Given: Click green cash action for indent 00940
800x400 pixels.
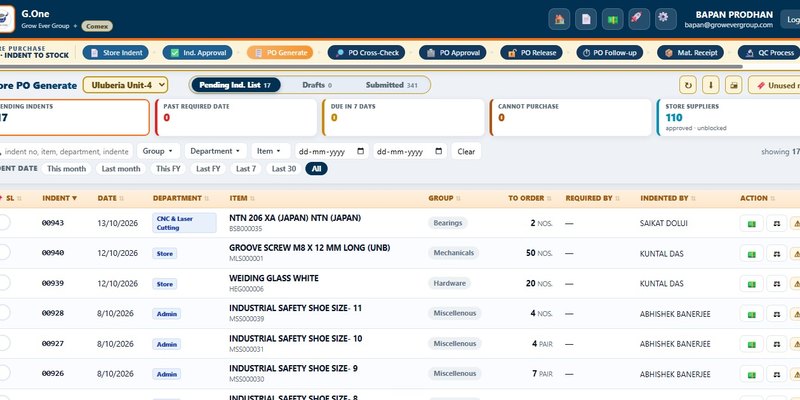Looking at the screenshot, I should 752,253.
